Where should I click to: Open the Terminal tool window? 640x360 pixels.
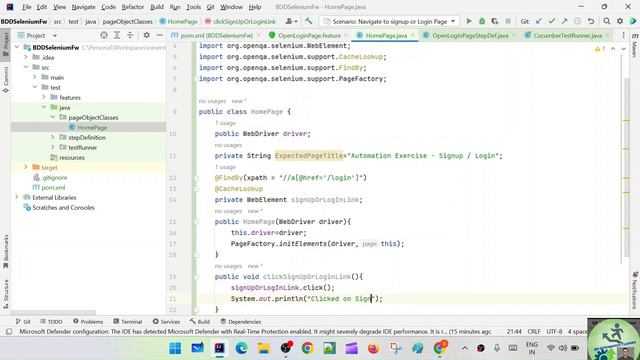point(128,322)
